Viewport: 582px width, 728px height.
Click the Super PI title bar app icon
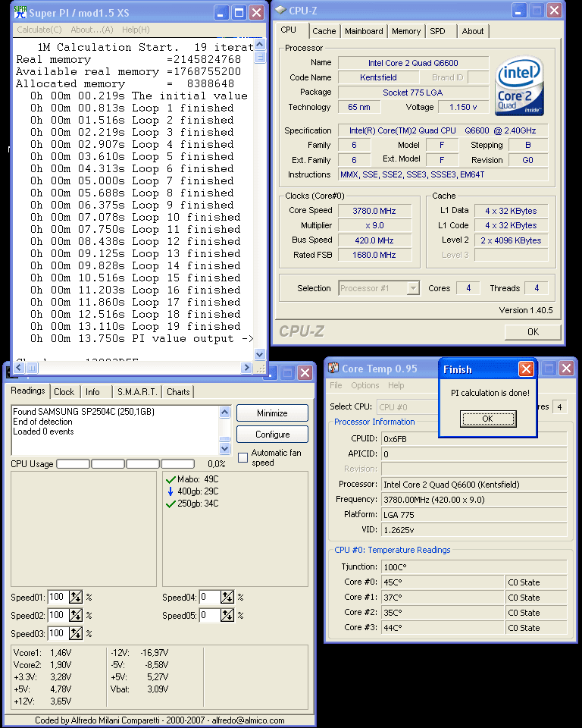(20, 12)
